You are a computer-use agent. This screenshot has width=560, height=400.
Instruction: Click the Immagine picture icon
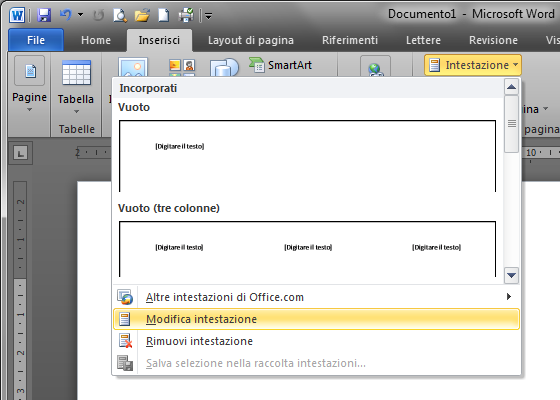[x=133, y=68]
